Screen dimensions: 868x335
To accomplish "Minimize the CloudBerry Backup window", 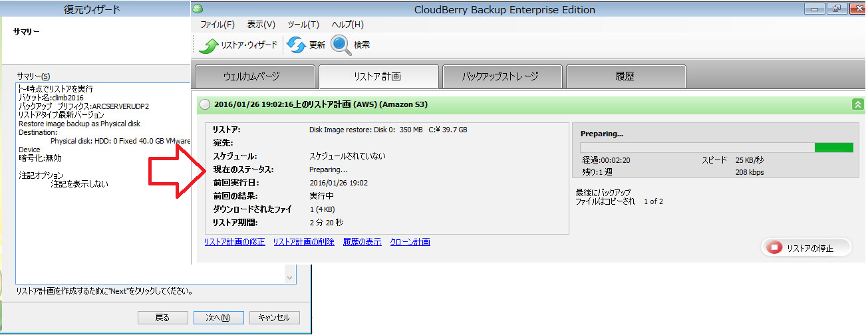I will pos(815,9).
